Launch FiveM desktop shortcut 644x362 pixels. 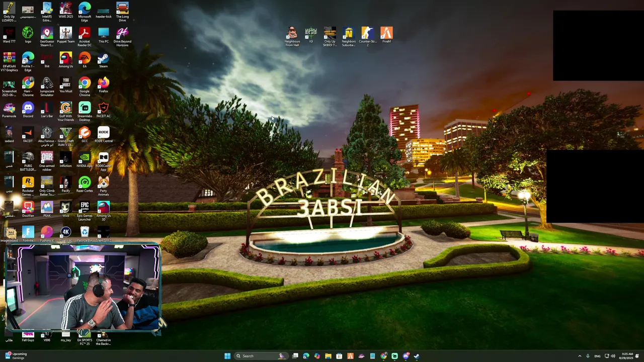click(386, 35)
